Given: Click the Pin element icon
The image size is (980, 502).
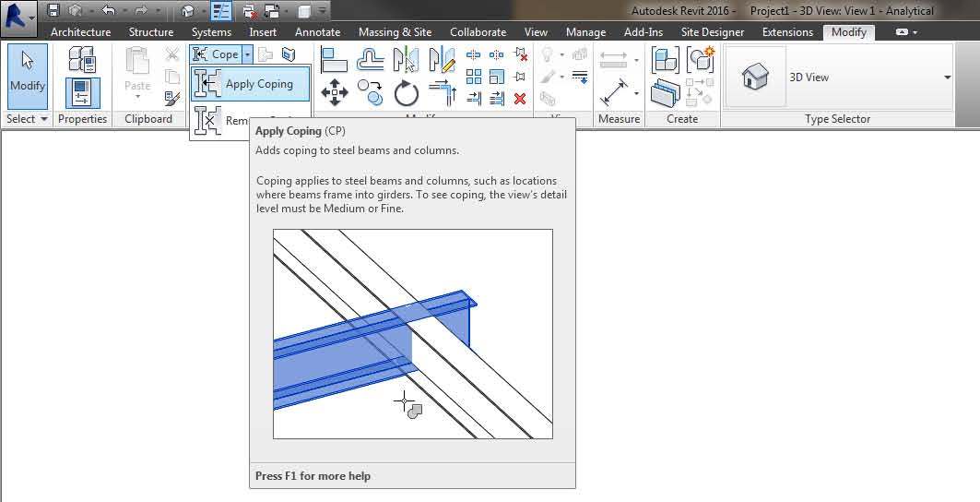Looking at the screenshot, I should [520, 77].
